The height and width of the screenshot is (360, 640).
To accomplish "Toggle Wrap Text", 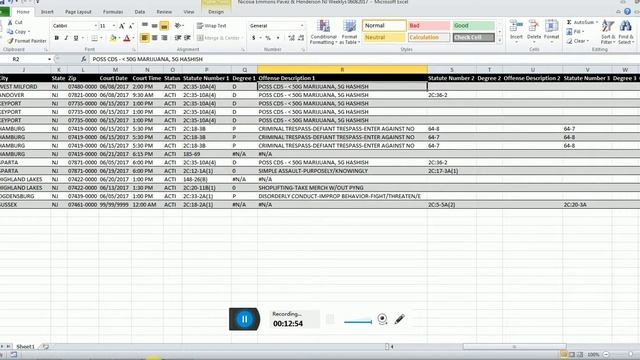I will point(211,26).
